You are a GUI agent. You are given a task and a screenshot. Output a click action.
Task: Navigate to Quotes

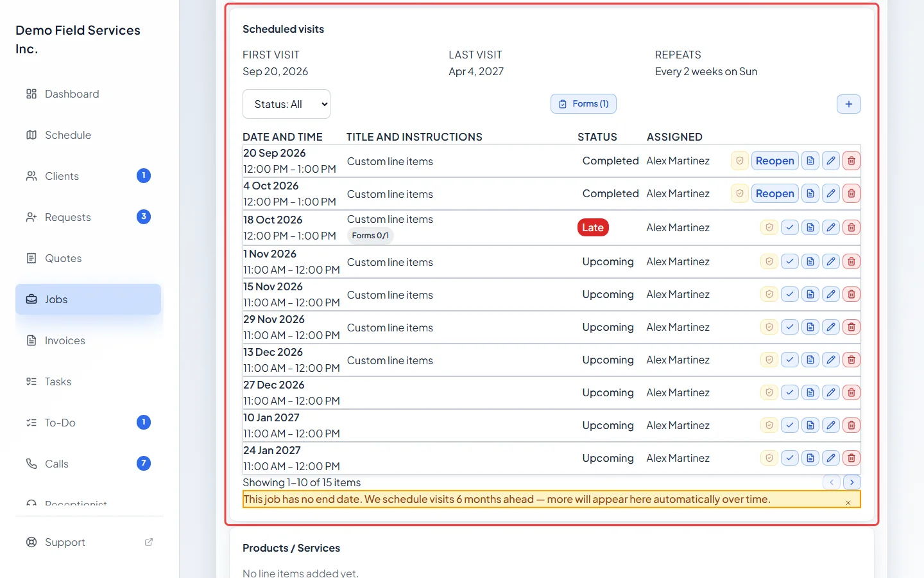pyautogui.click(x=89, y=258)
